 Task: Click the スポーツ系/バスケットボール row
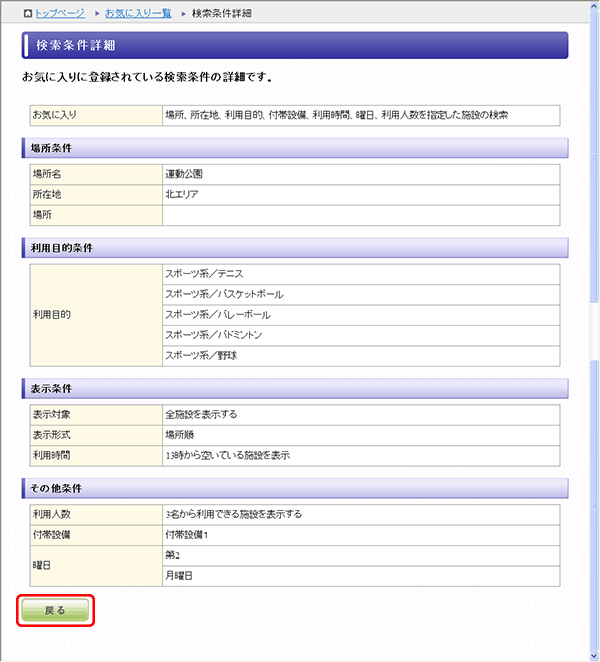click(x=361, y=294)
